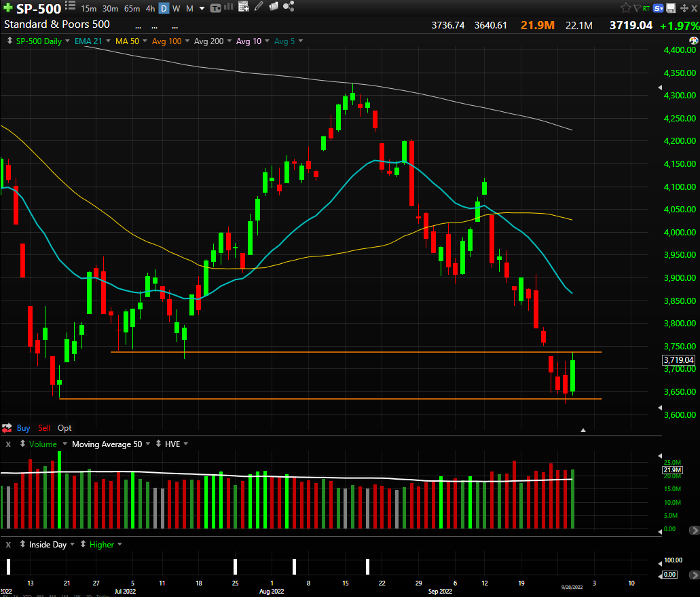Remove the Inside Day pane with its X
Image resolution: width=700 pixels, height=597 pixels.
8,545
